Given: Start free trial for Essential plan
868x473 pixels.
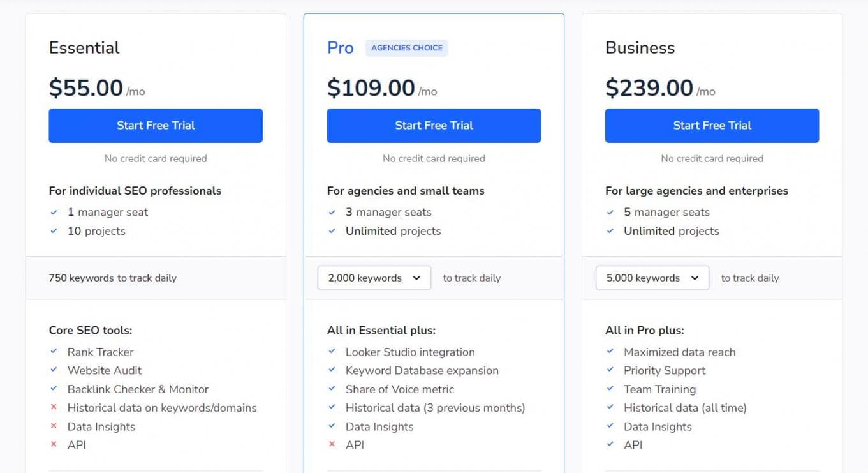Looking at the screenshot, I should (156, 126).
